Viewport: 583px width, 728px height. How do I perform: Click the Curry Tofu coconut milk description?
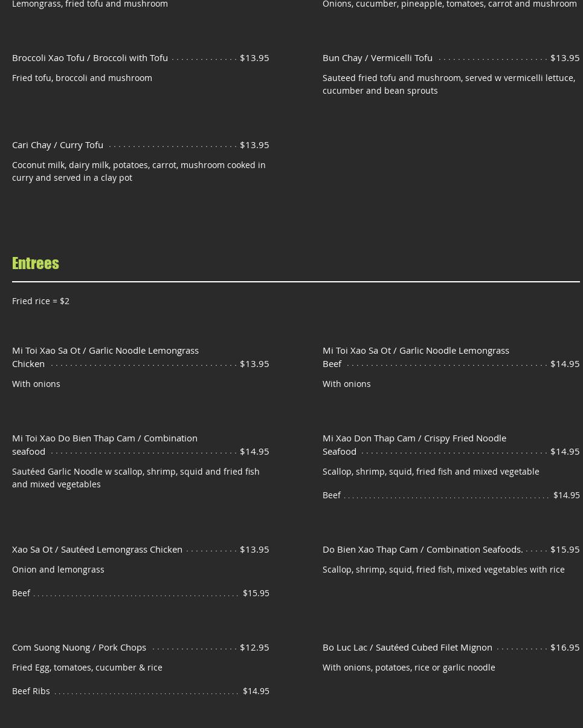(x=138, y=171)
